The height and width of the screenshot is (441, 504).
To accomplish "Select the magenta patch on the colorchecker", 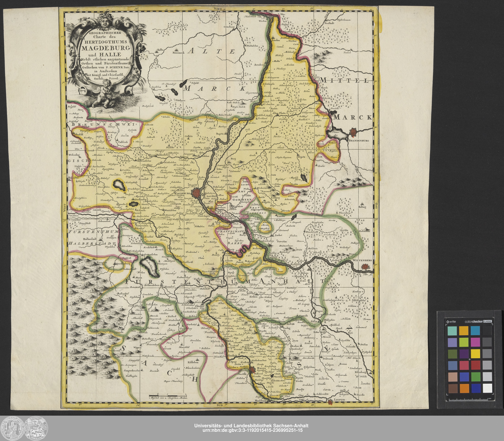I will pyautogui.click(x=475, y=342).
